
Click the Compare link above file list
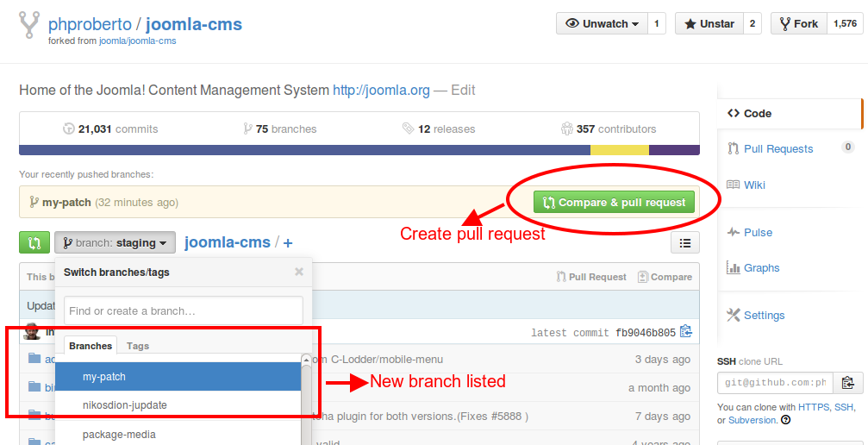(x=665, y=277)
